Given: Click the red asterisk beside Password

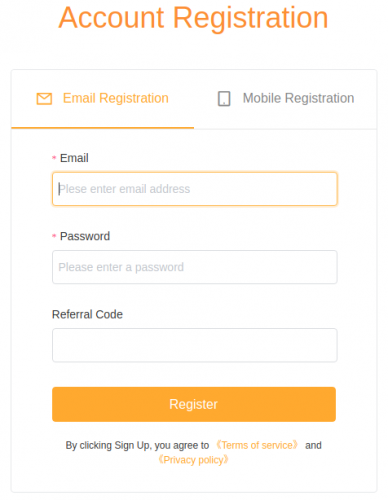Looking at the screenshot, I should (54, 236).
